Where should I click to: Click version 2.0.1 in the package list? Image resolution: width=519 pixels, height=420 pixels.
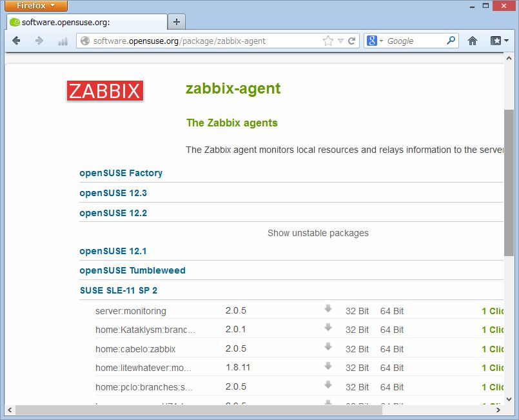pos(236,329)
